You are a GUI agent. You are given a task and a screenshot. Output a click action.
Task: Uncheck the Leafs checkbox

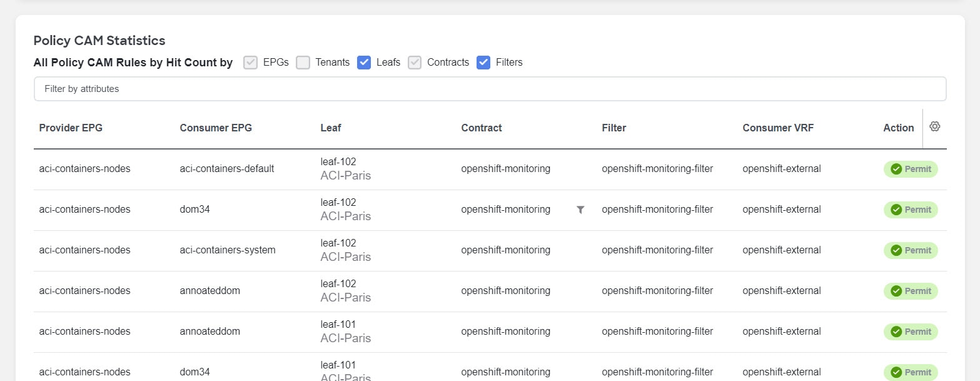click(x=364, y=63)
